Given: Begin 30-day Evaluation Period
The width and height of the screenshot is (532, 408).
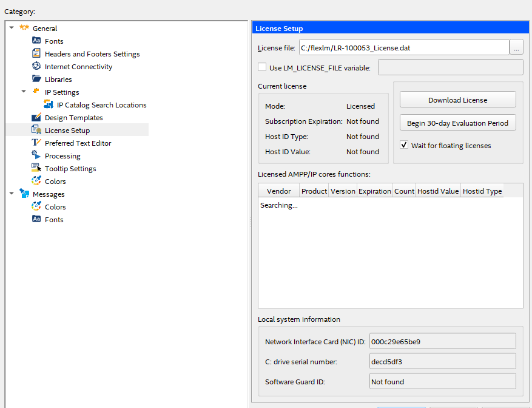Looking at the screenshot, I should tap(457, 123).
